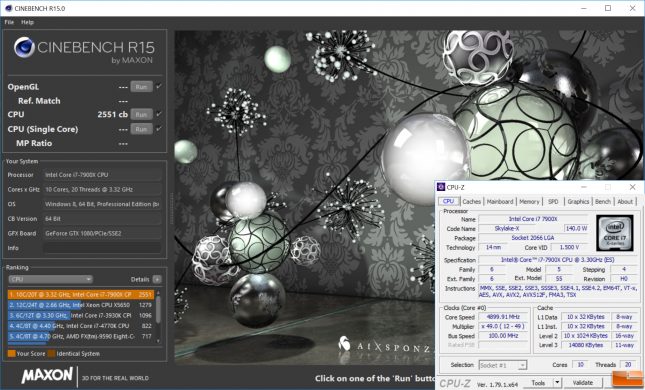
Task: Click the Max TDP value 140.0 W
Action: [576, 228]
